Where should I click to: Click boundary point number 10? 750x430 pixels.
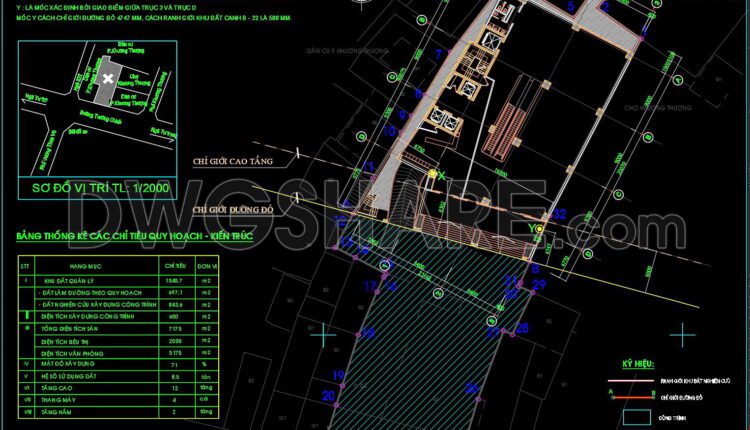tap(390, 131)
